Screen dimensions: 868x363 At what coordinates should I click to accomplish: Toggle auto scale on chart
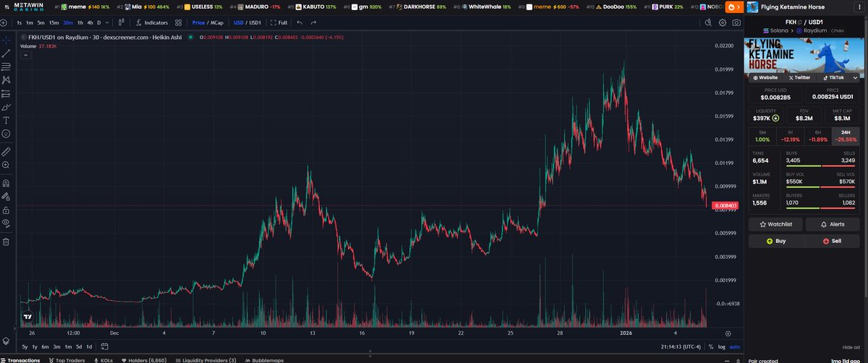point(734,347)
